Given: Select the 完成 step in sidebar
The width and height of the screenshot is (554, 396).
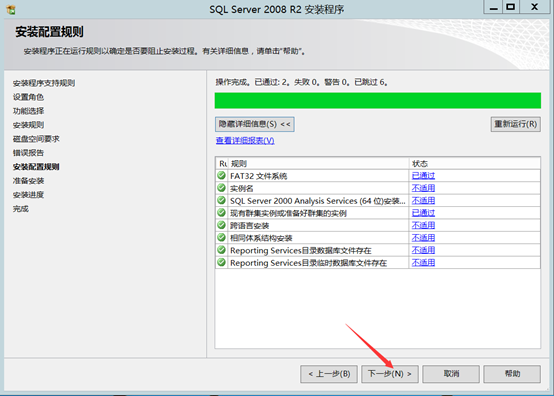Looking at the screenshot, I should click(20, 209).
